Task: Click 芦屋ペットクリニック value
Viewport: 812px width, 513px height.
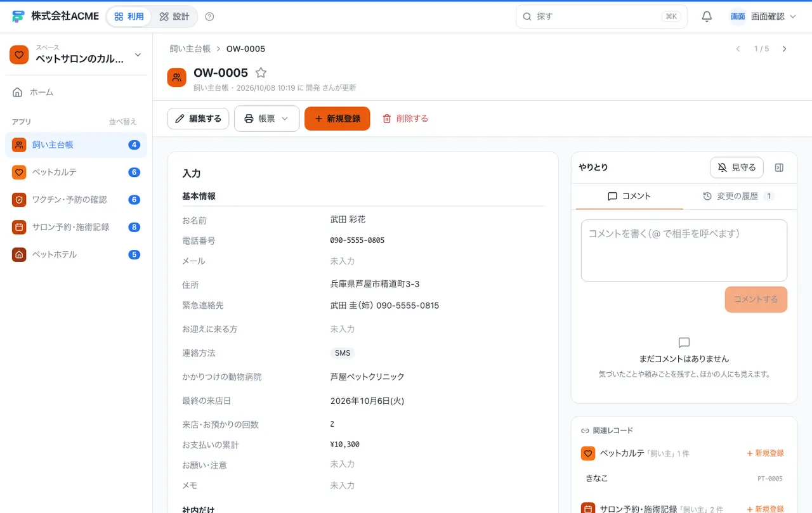Action: [x=367, y=377]
